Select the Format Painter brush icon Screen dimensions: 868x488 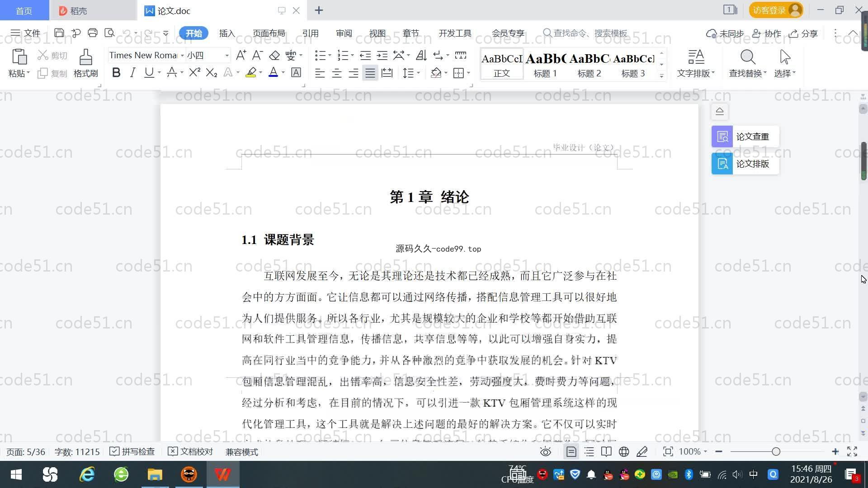tap(85, 57)
